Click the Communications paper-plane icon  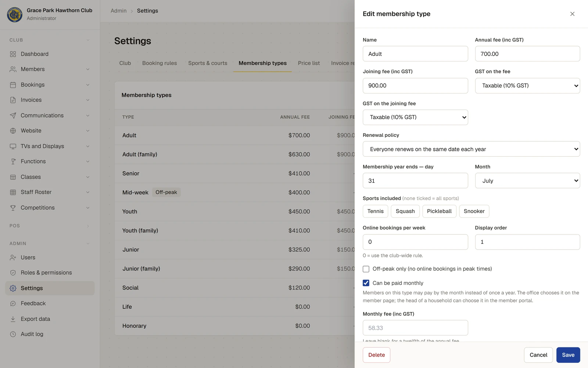click(x=13, y=116)
